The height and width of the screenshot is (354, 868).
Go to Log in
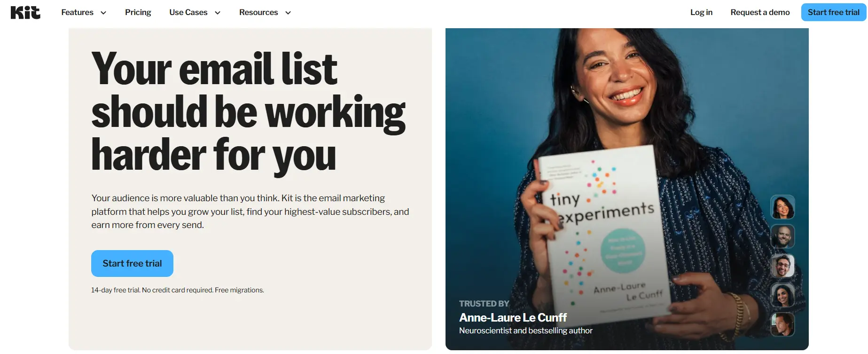click(701, 12)
